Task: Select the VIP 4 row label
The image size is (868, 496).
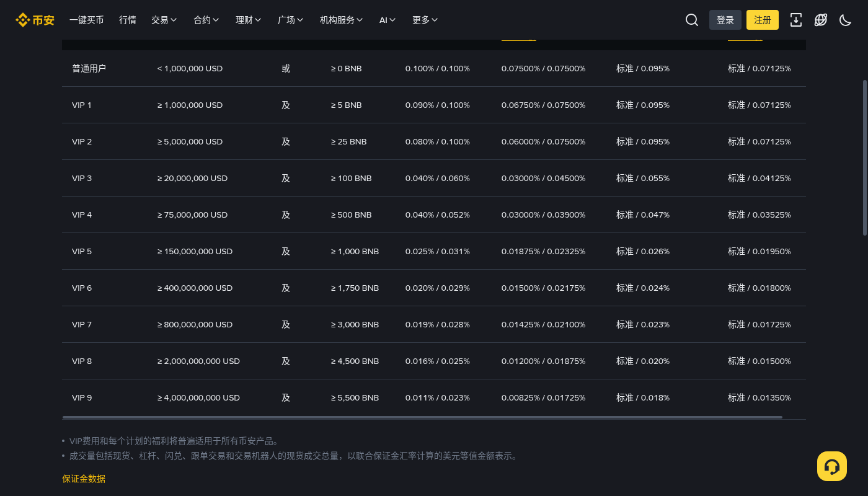Action: (x=82, y=215)
